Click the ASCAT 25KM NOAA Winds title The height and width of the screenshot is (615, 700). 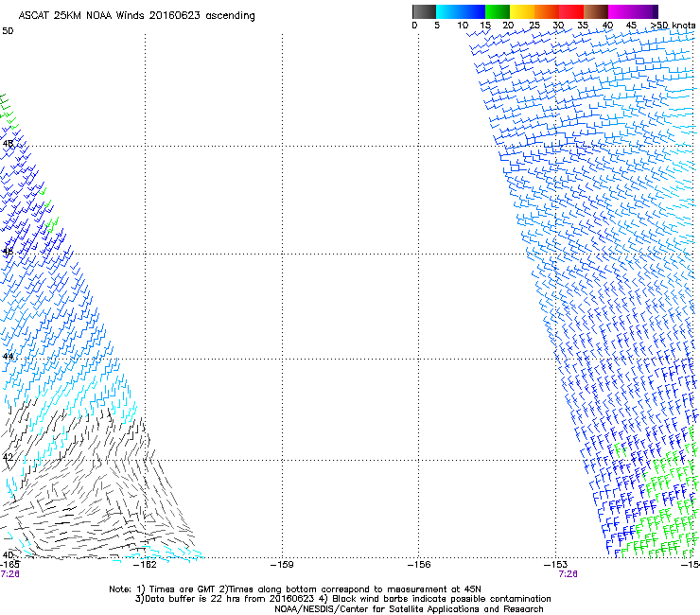[136, 15]
